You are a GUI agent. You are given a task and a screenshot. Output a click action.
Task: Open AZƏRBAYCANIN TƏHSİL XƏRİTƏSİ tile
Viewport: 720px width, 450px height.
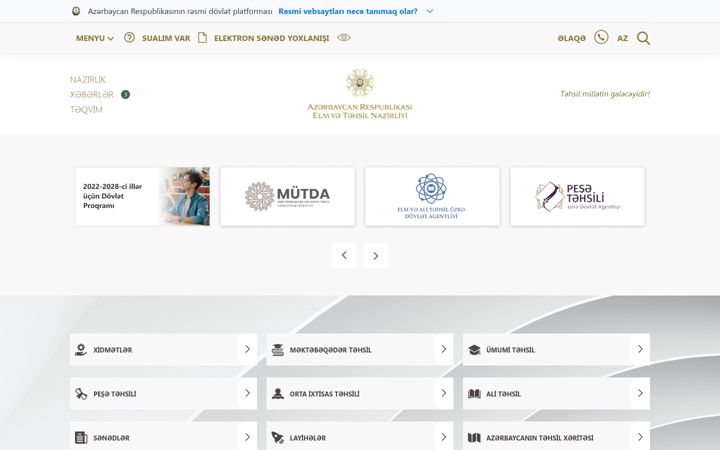point(557,436)
